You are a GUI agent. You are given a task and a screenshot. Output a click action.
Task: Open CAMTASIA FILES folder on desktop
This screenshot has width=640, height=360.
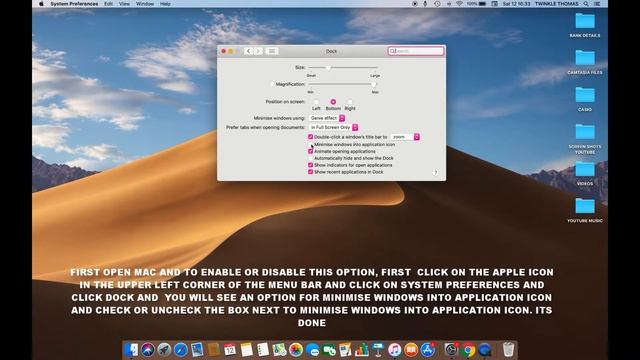(585, 62)
